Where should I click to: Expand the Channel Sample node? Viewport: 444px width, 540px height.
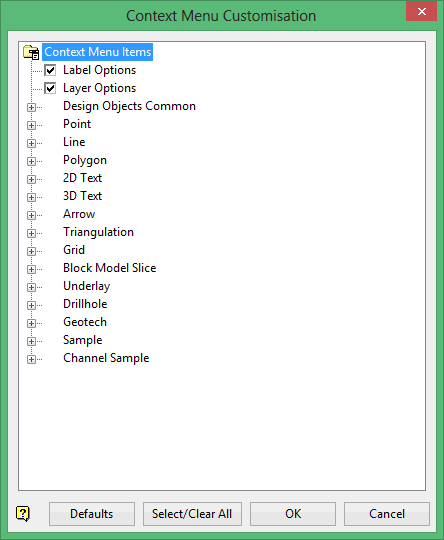[31, 359]
